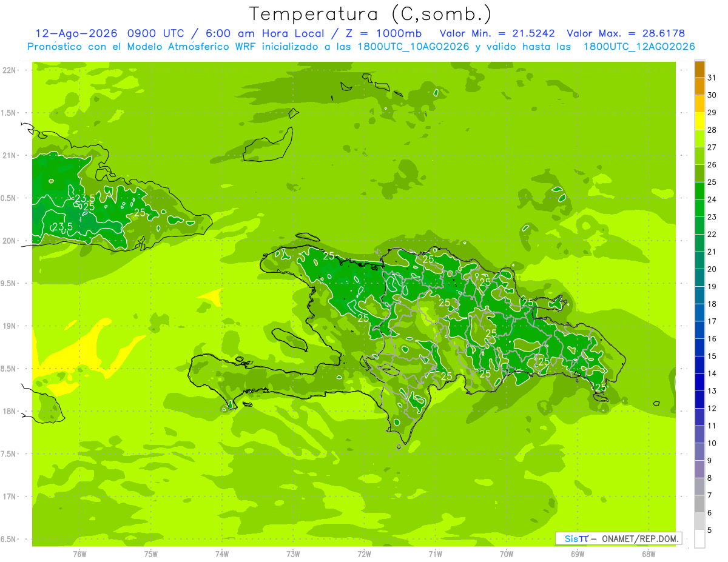Viewport: 728px width, 562px height.
Task: Click the '17N' latitude label
Action: pyautogui.click(x=10, y=497)
